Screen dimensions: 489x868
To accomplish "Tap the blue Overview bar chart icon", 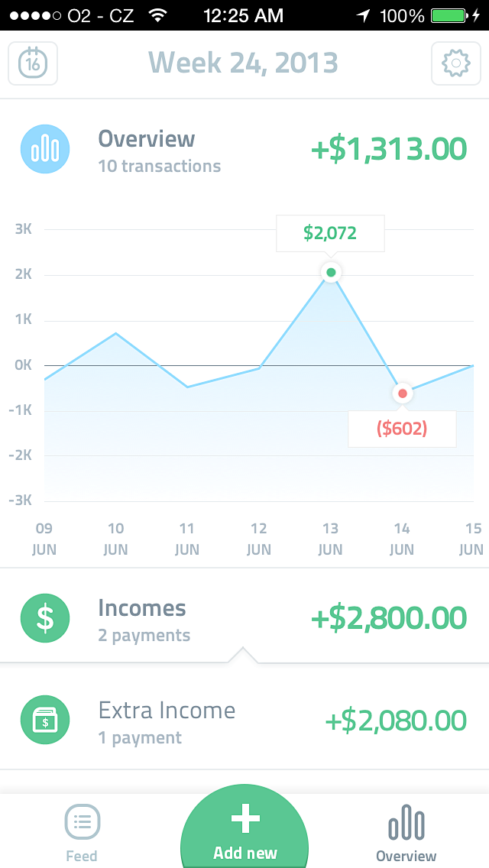I will pos(45,150).
